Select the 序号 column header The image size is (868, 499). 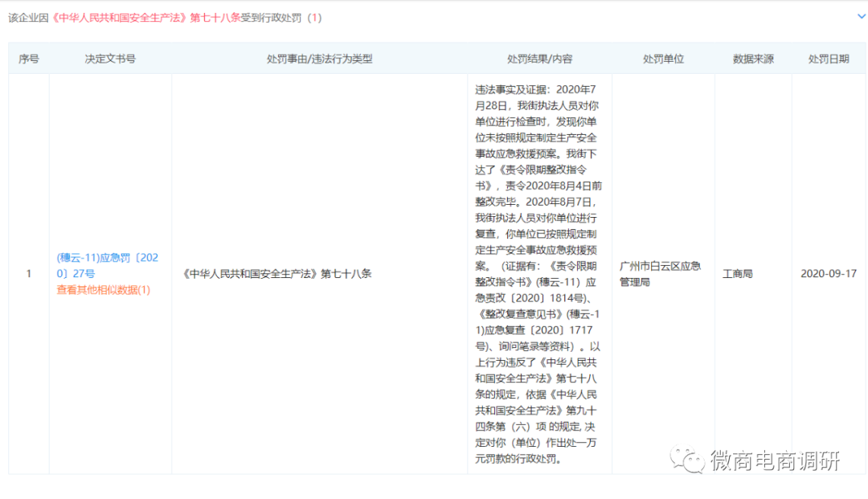coord(28,58)
